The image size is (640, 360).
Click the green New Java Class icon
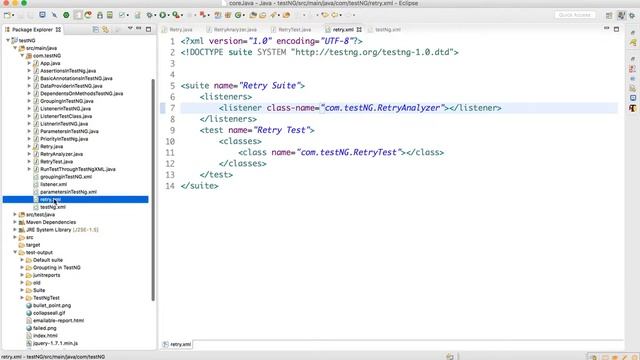[x=238, y=15]
